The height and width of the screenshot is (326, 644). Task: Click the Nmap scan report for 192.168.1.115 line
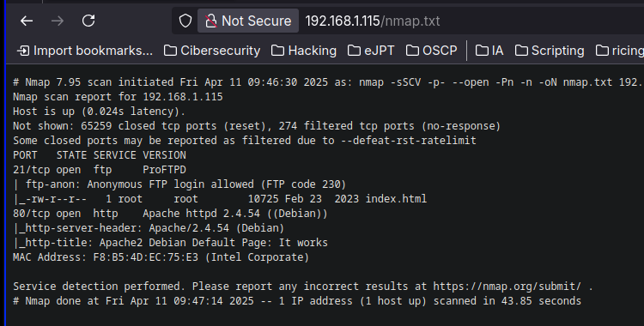coord(118,97)
